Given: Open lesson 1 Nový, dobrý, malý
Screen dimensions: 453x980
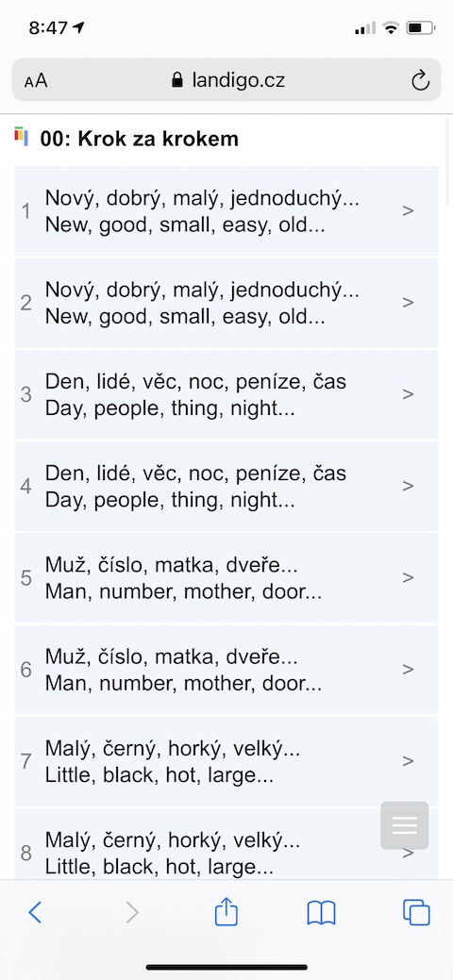Looking at the screenshot, I should pos(226,211).
